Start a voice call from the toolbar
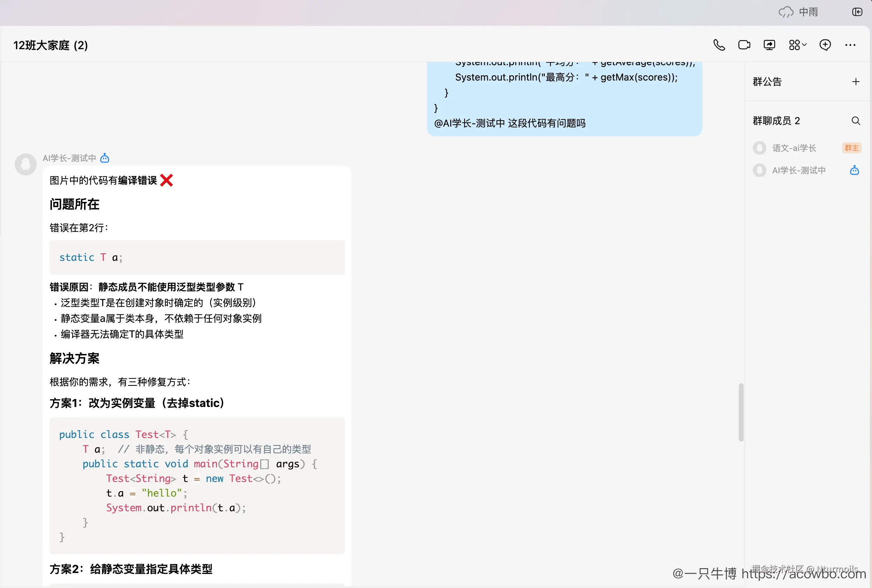 pos(719,45)
